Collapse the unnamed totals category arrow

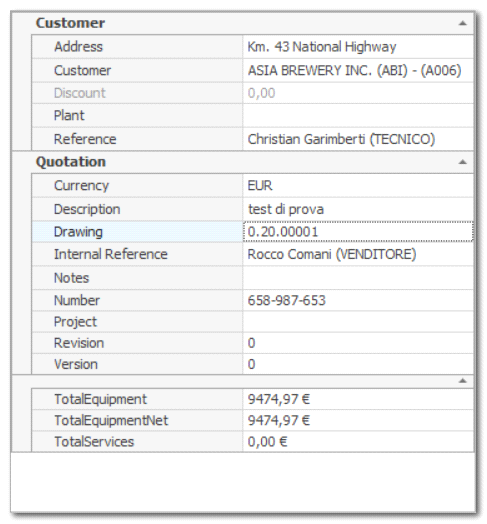coord(463,381)
